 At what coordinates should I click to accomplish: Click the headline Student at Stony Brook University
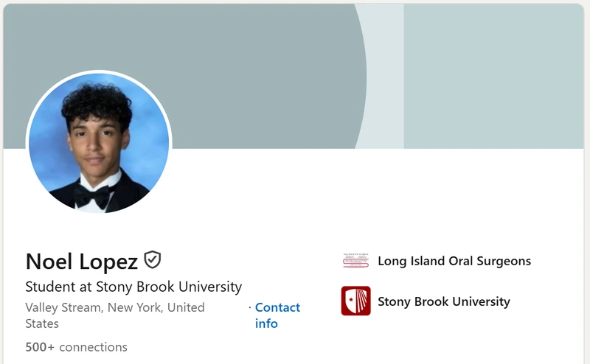click(x=133, y=287)
